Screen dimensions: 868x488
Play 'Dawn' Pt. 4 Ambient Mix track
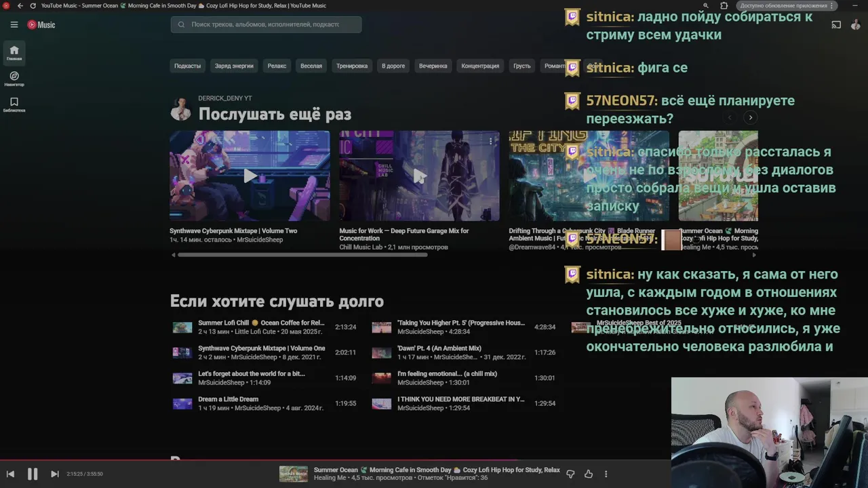pos(439,348)
